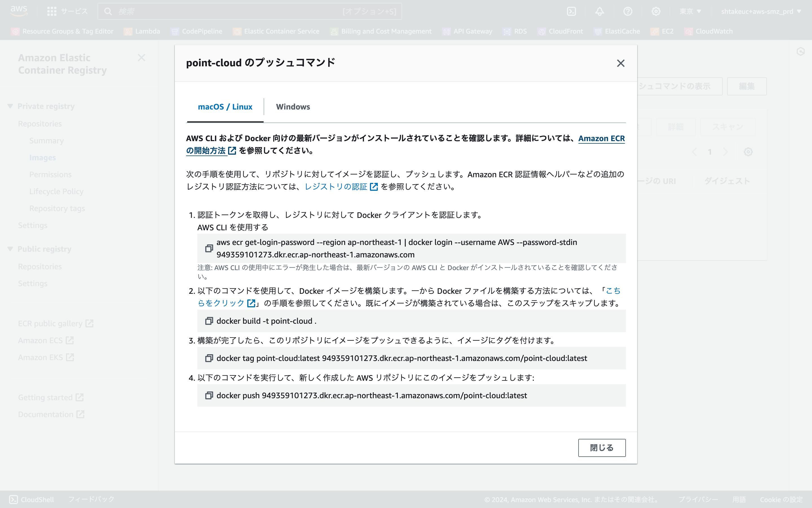The width and height of the screenshot is (812, 508).
Task: Open the 東京 region dropdown
Action: (690, 11)
